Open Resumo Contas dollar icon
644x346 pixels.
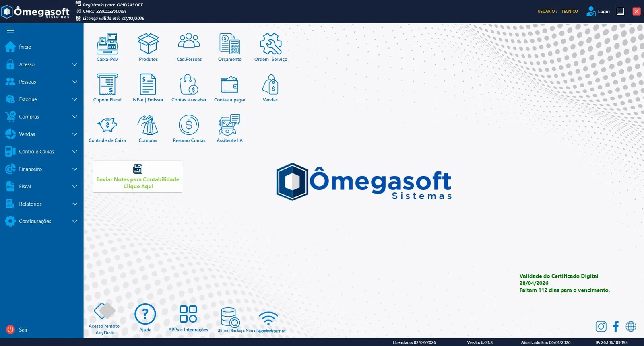(x=189, y=125)
